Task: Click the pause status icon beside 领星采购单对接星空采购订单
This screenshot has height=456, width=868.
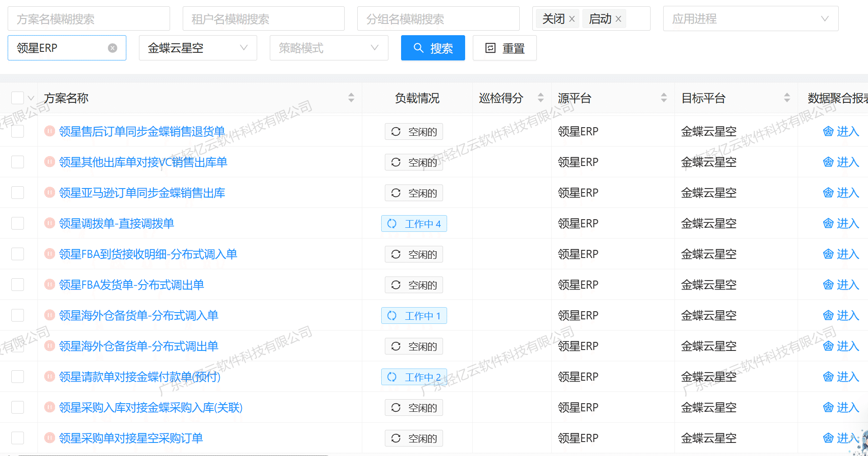Action: (x=50, y=438)
